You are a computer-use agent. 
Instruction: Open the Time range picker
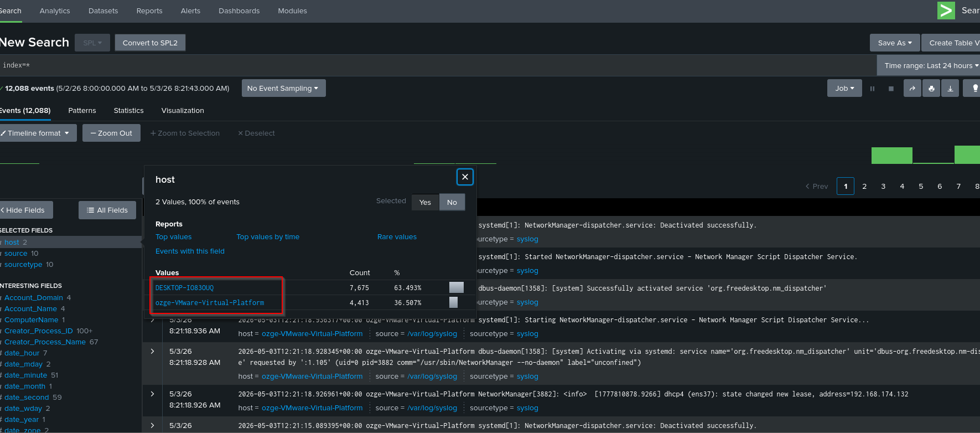[929, 65]
